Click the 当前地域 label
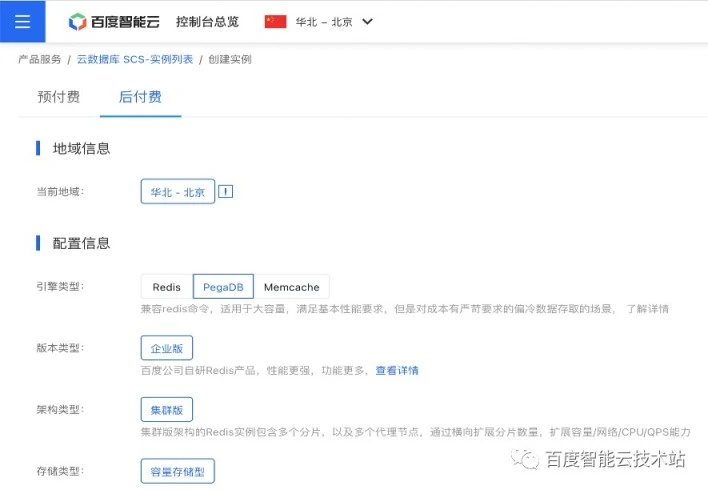Screen dimensions: 708x490 [60, 191]
